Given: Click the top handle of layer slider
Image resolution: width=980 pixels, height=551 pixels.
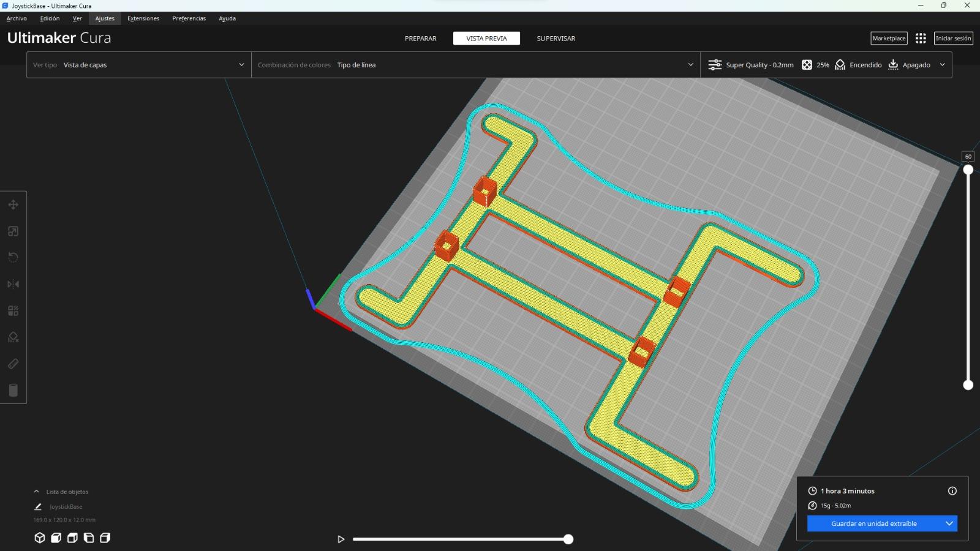Looking at the screenshot, I should coord(968,170).
